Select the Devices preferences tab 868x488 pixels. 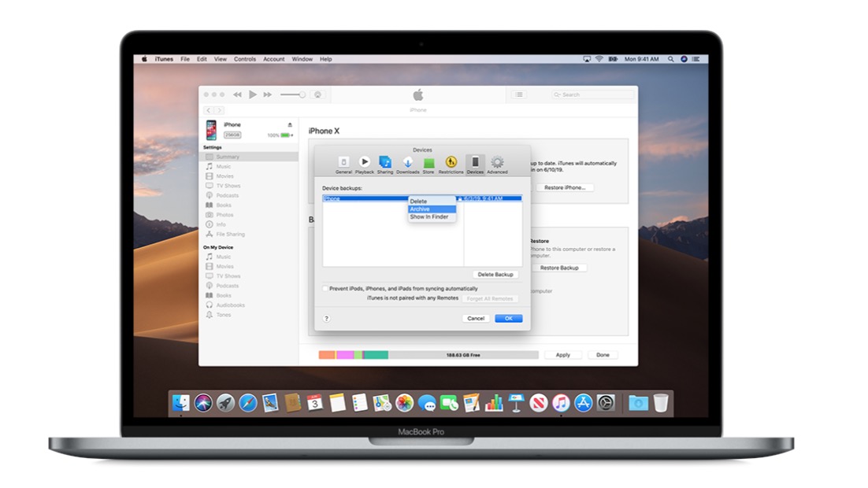tap(475, 165)
